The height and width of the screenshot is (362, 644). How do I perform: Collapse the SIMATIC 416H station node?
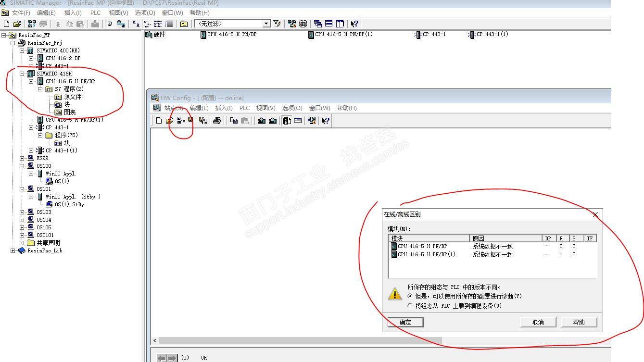tap(22, 74)
